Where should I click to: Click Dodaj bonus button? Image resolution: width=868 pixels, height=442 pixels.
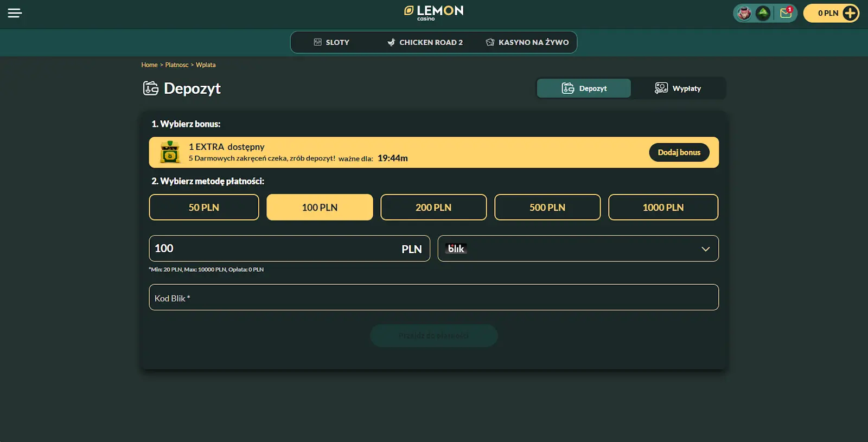(x=679, y=152)
